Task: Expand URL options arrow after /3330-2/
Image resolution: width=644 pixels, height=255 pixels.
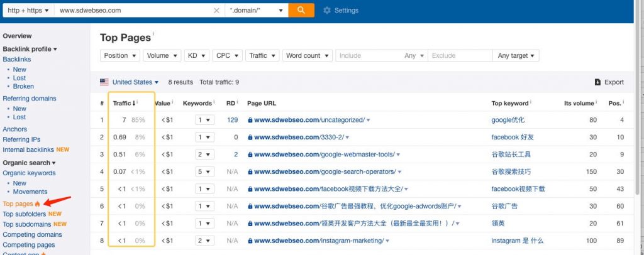Action: 348,138
